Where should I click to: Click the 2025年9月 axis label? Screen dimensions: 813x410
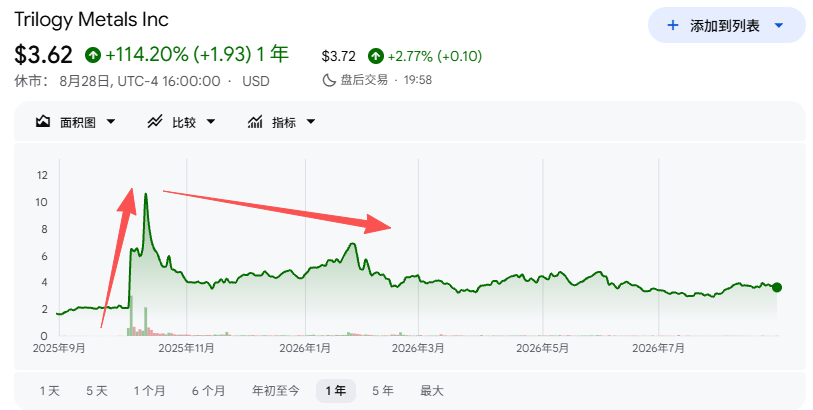pos(59,348)
